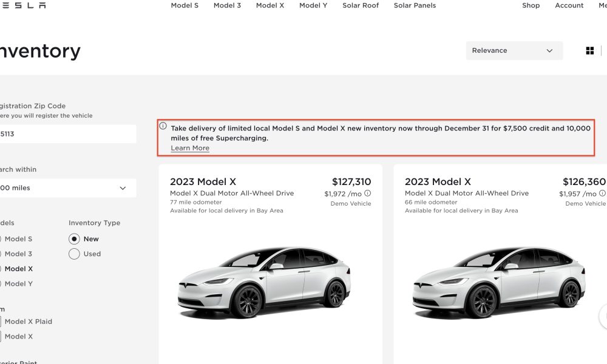Screen dimensions: 607x364
Task: Open info icon beside $1,957 /mo
Action: [602, 193]
